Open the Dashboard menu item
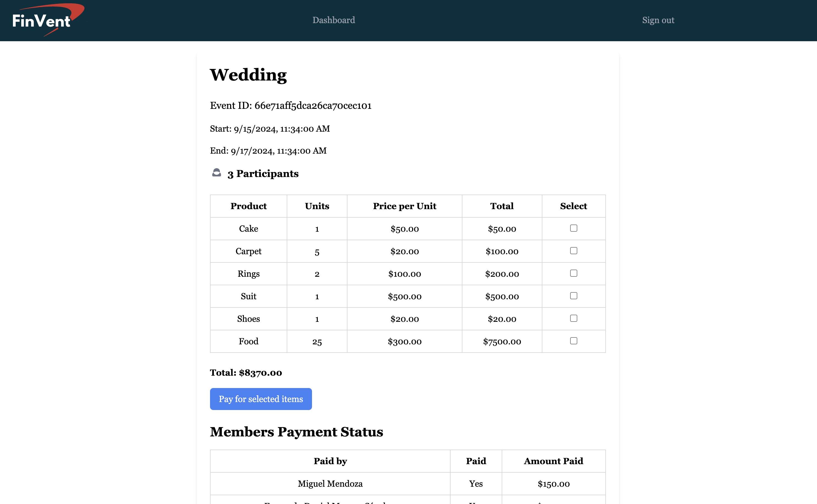The height and width of the screenshot is (504, 817). [x=333, y=20]
